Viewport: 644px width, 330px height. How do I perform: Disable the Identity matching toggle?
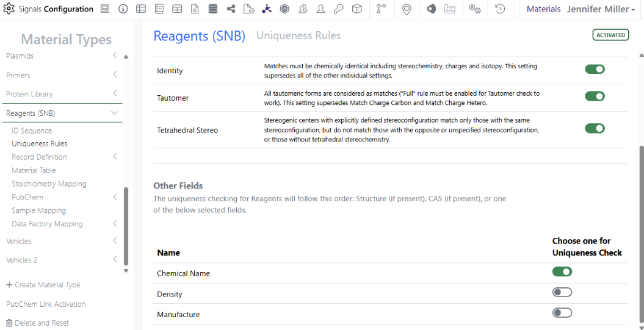(x=595, y=70)
